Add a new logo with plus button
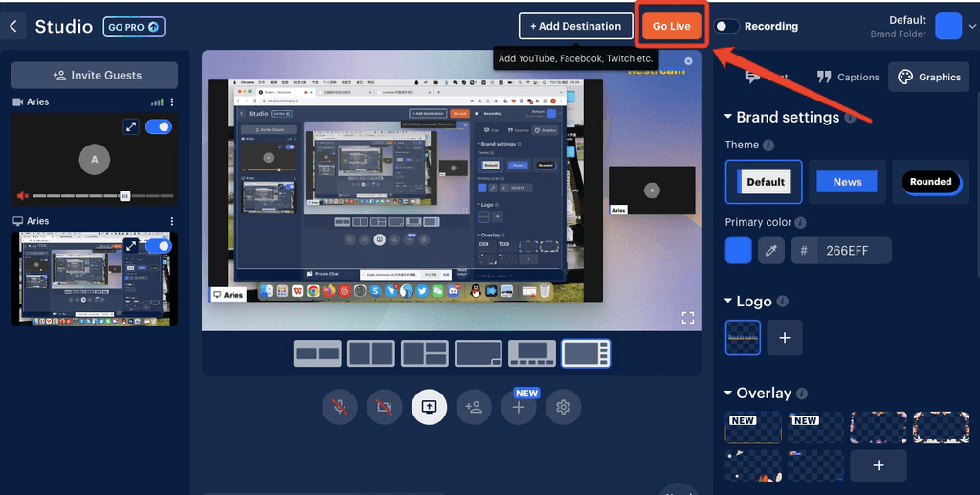This screenshot has width=980, height=495. [785, 338]
